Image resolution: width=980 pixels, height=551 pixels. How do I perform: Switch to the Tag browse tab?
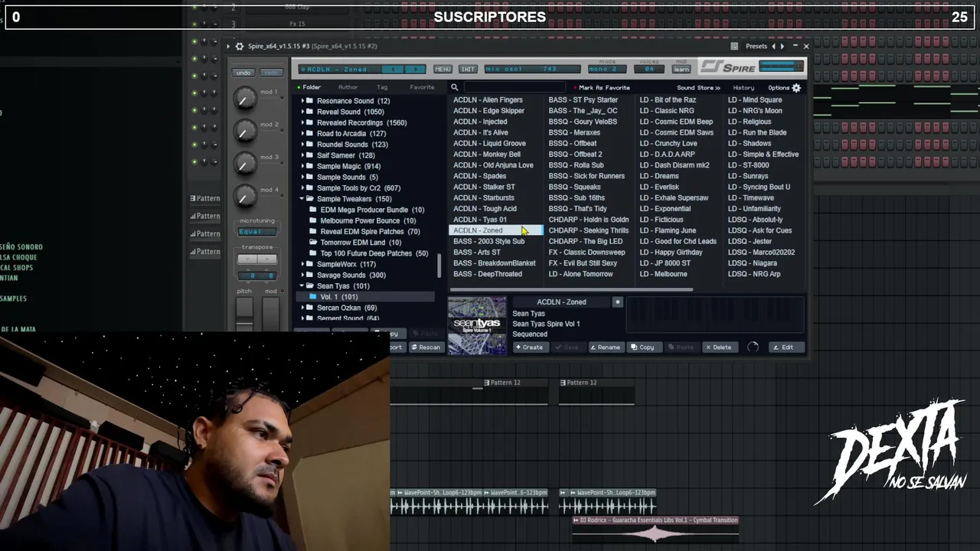pos(382,87)
